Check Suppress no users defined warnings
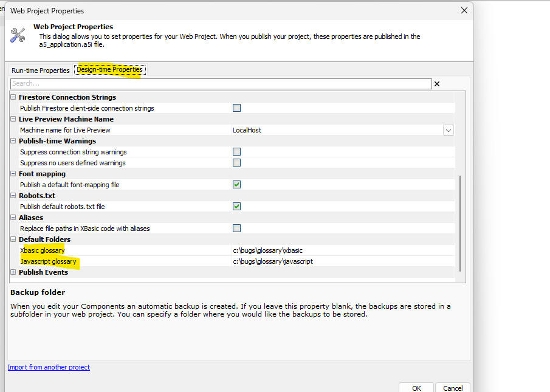Image resolution: width=550 pixels, height=392 pixels. point(237,163)
